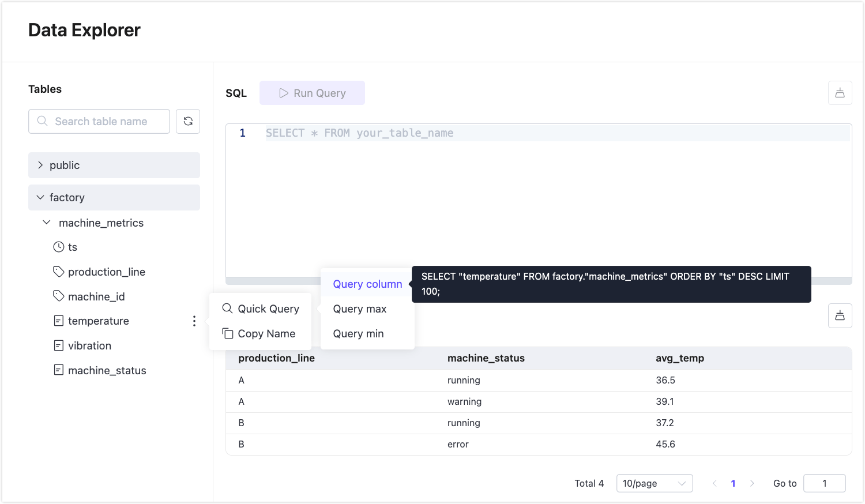Expand the public schema
Image resolution: width=865 pixels, height=504 pixels.
tap(40, 166)
